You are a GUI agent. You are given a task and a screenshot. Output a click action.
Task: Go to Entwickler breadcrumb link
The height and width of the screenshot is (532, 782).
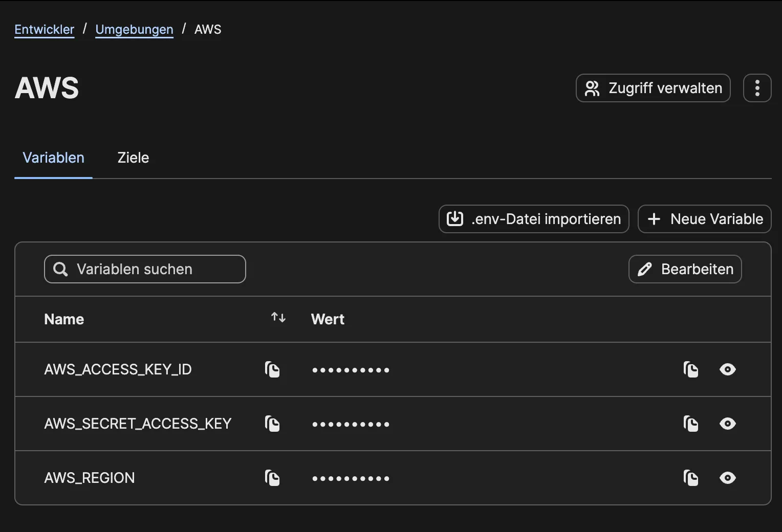click(45, 30)
